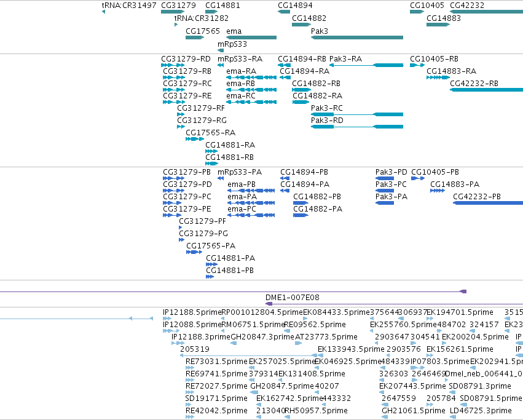This screenshot has width=523, height=420.
Task: Select the GH20847.3prime EST label
Action: pos(263,337)
